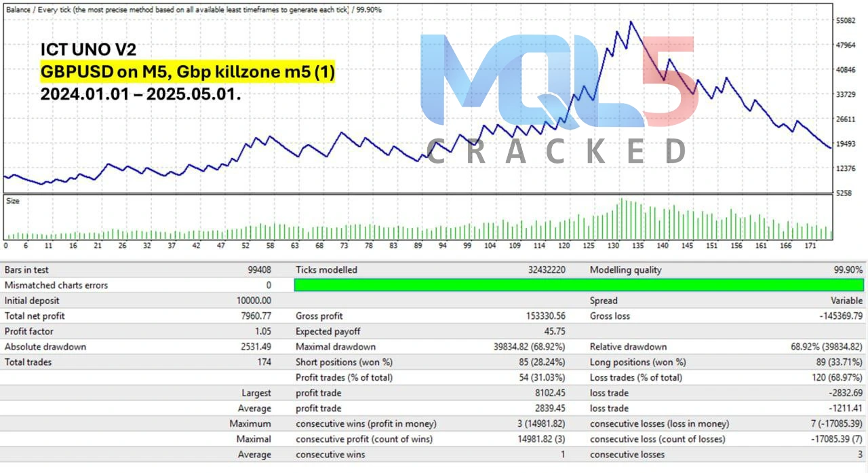Click the 'Short positions (won %)' label

[344, 362]
